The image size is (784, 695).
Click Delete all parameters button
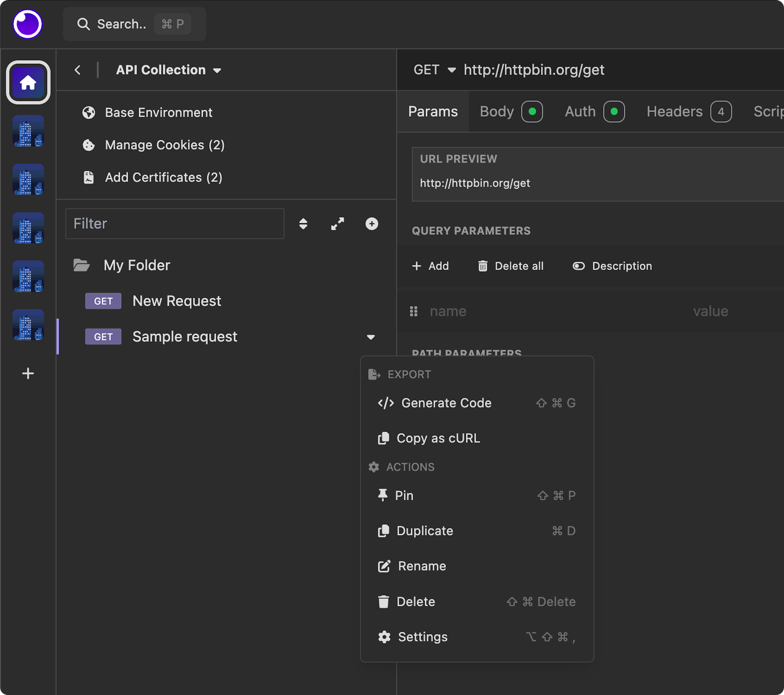(511, 266)
